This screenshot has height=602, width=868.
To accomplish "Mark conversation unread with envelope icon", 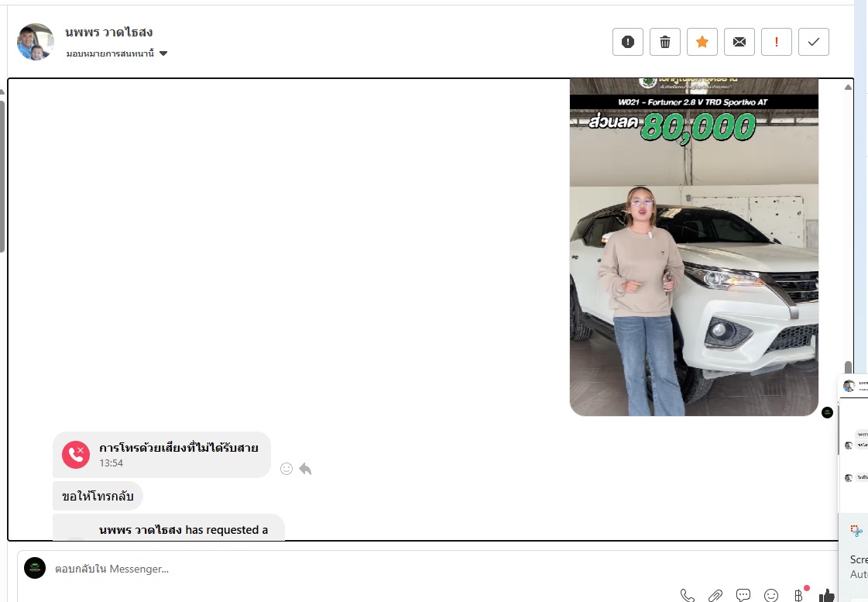I will pyautogui.click(x=739, y=42).
